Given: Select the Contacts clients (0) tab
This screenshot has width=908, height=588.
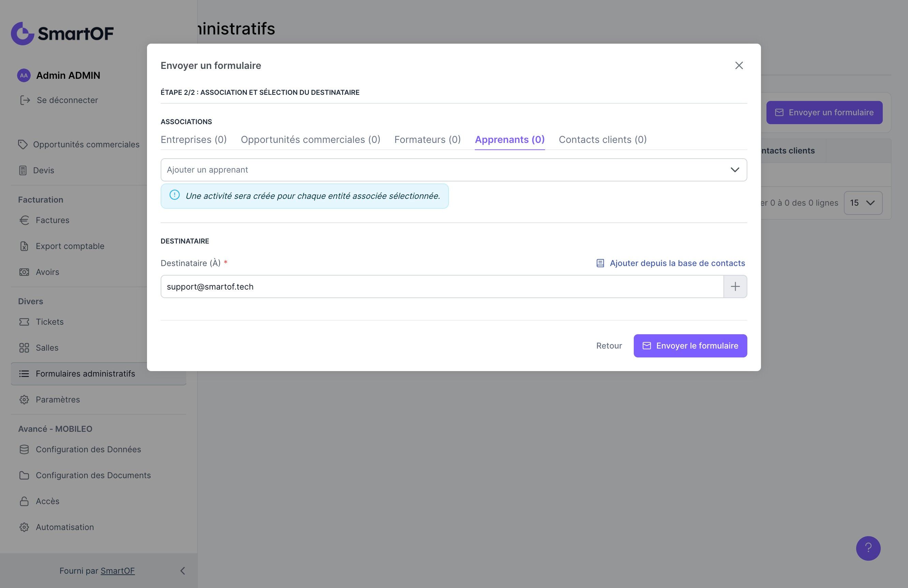Looking at the screenshot, I should [602, 139].
